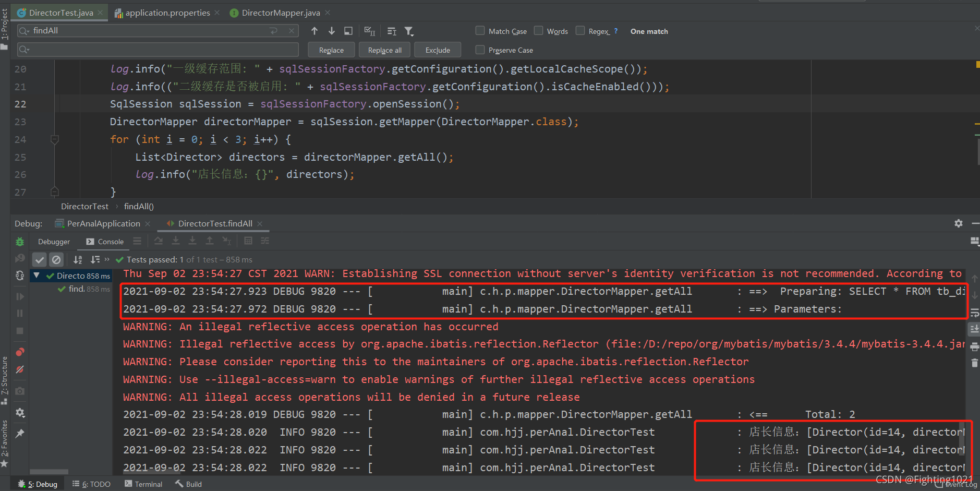Open debug panel settings gear
Screen dimensions: 980x491
[959, 223]
